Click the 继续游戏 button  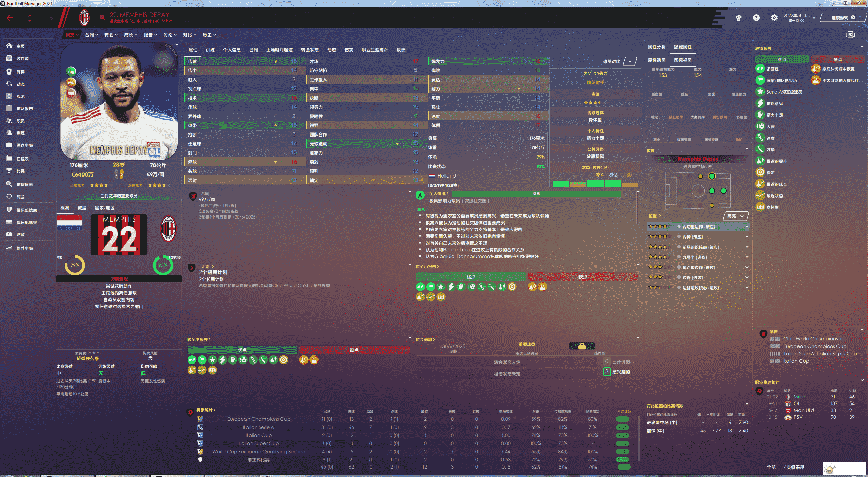pos(843,18)
